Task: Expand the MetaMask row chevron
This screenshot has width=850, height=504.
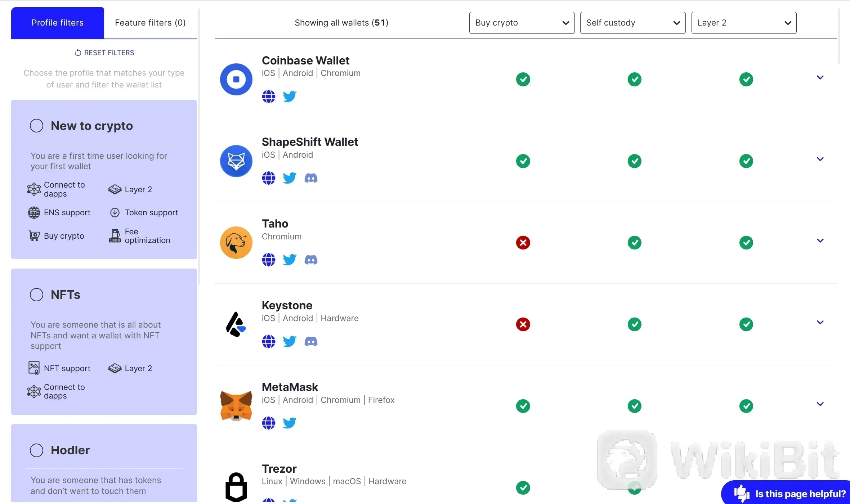Action: tap(820, 404)
